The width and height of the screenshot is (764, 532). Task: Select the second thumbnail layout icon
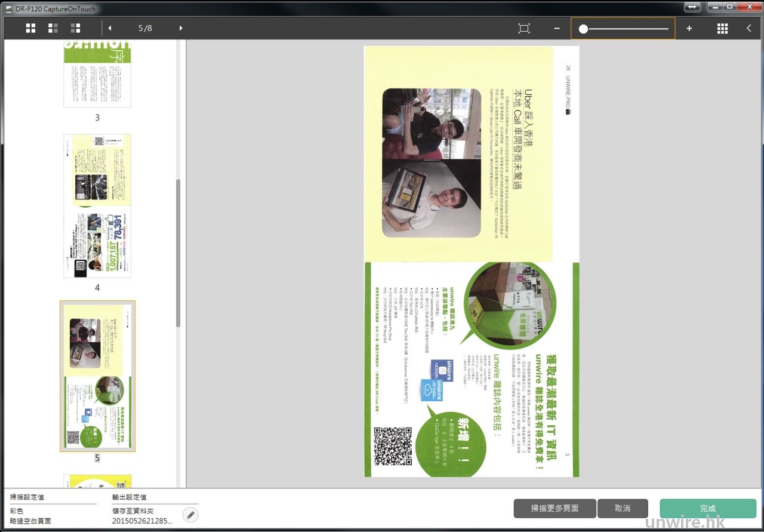[x=53, y=28]
